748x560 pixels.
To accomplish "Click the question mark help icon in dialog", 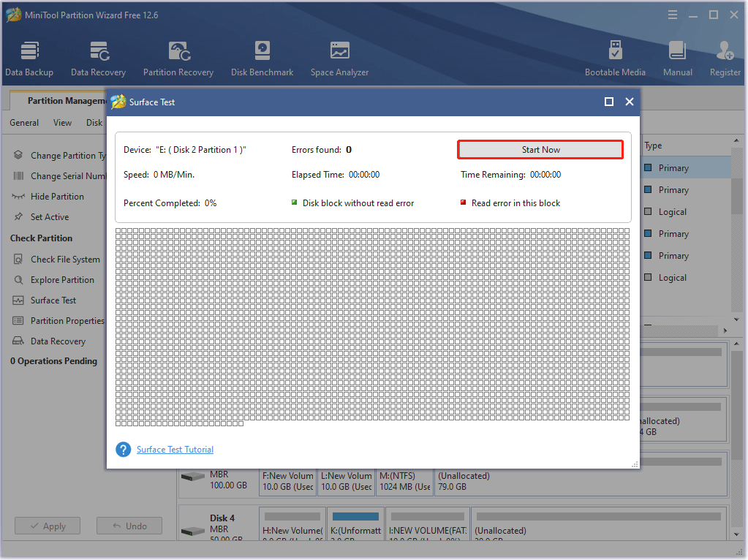I will [x=123, y=449].
